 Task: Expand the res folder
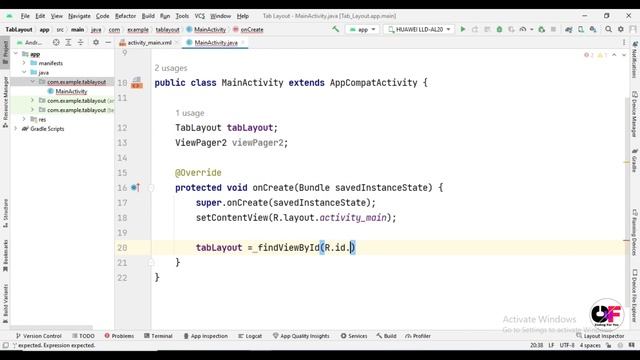[24, 119]
